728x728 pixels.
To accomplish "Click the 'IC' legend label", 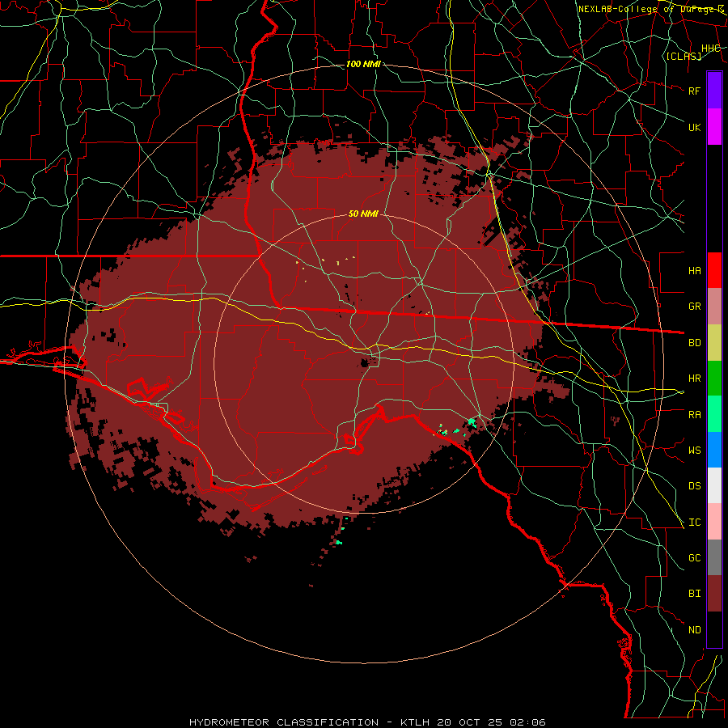I will pos(695,523).
